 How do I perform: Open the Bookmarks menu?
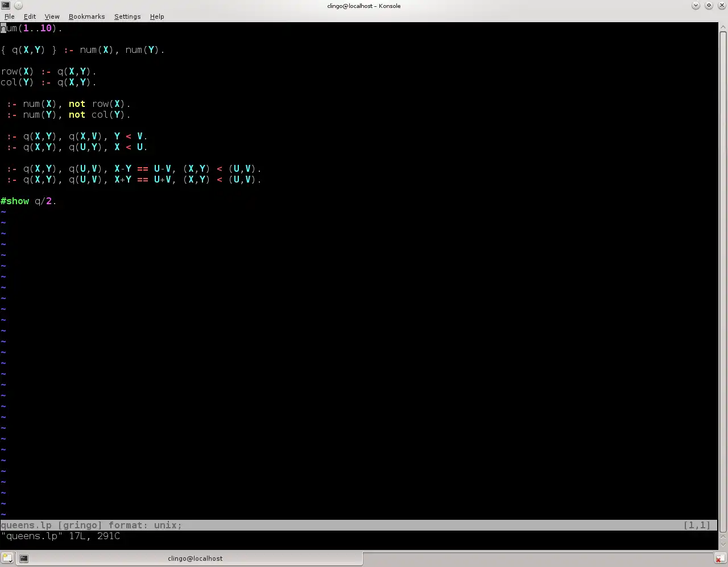[87, 16]
